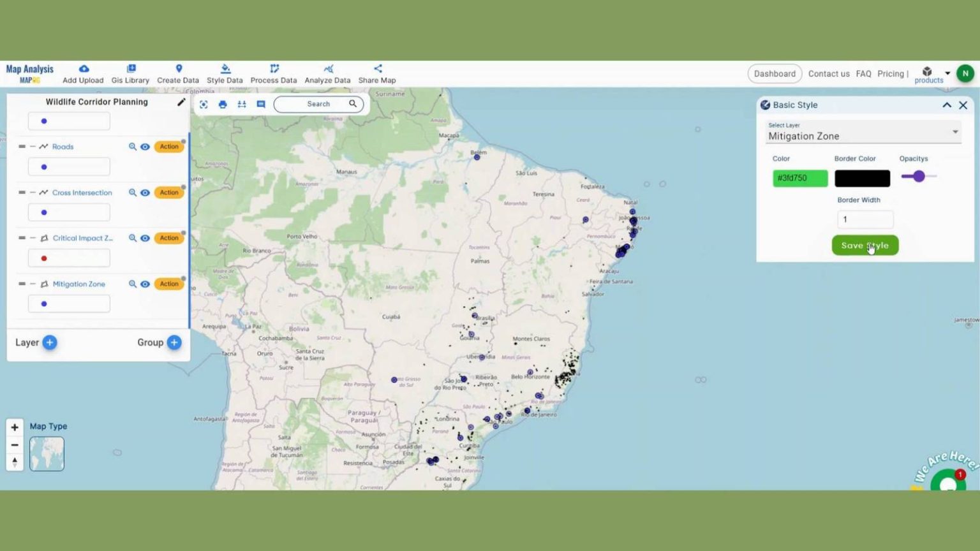Open the comment tool in map toolbar
The height and width of the screenshot is (551, 980).
(x=261, y=104)
